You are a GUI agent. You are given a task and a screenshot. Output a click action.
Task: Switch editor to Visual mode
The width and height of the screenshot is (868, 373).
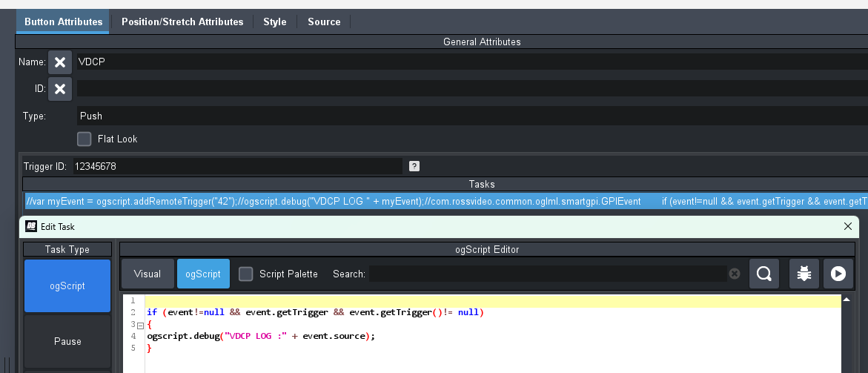[147, 274]
